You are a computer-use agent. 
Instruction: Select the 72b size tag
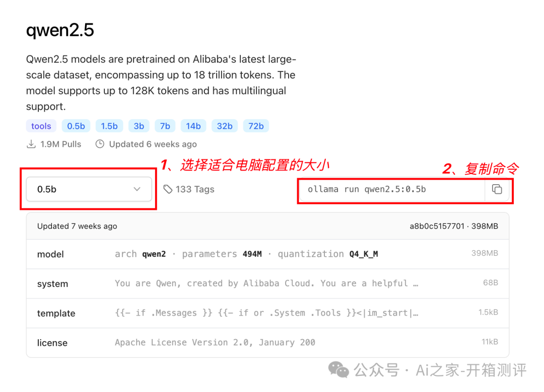(256, 126)
